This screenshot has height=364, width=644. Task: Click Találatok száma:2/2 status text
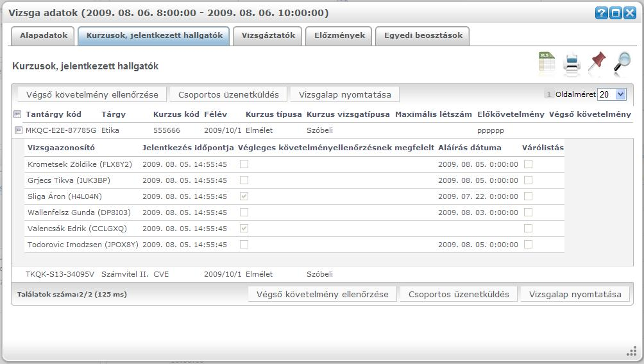tap(72, 294)
